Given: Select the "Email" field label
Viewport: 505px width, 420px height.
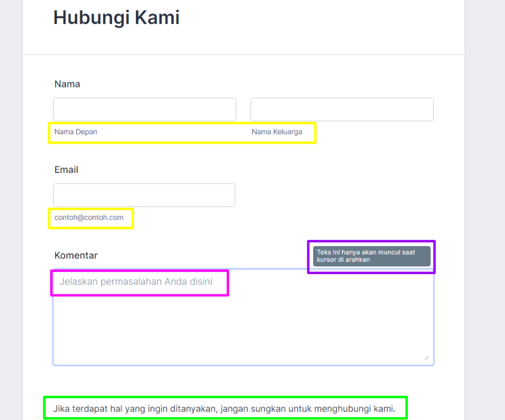Looking at the screenshot, I should click(x=66, y=170).
